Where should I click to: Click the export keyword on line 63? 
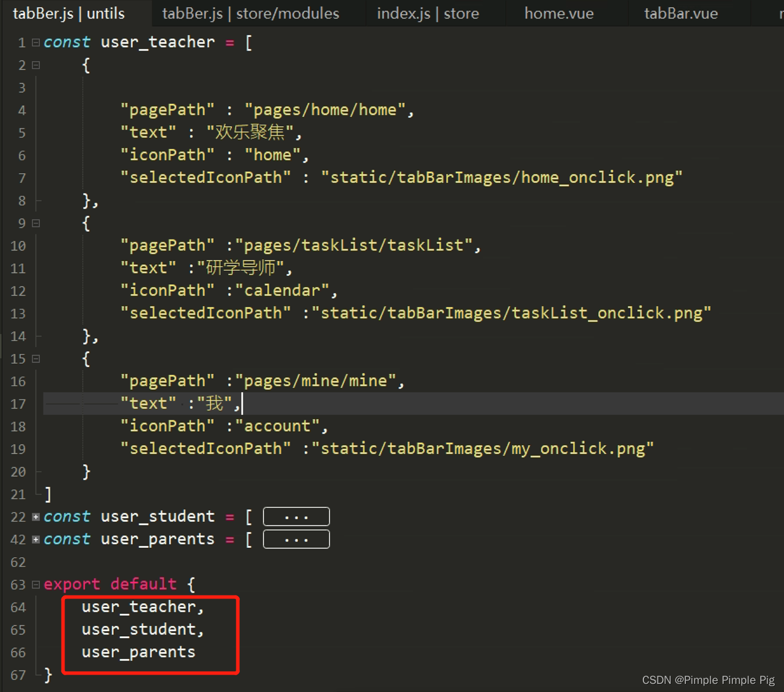point(72,584)
